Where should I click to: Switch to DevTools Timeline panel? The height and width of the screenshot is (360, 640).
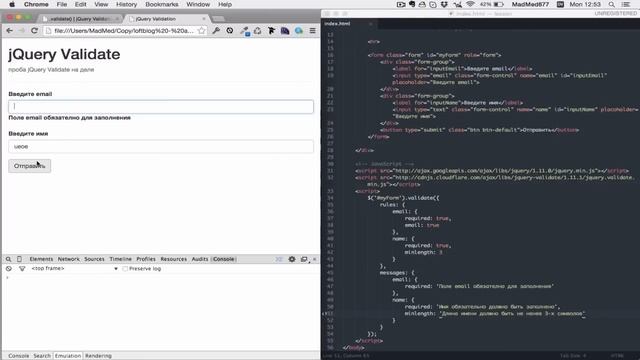[120, 259]
